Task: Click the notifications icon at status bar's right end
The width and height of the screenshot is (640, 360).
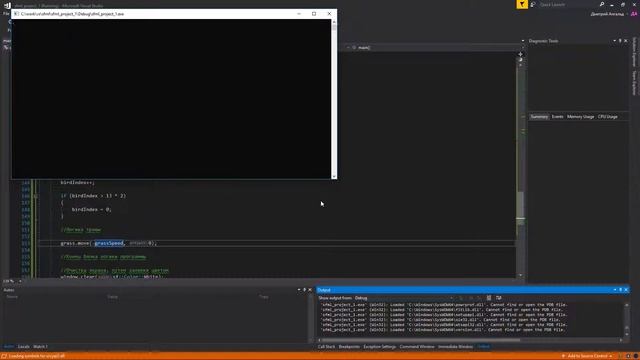Action: coord(636,356)
